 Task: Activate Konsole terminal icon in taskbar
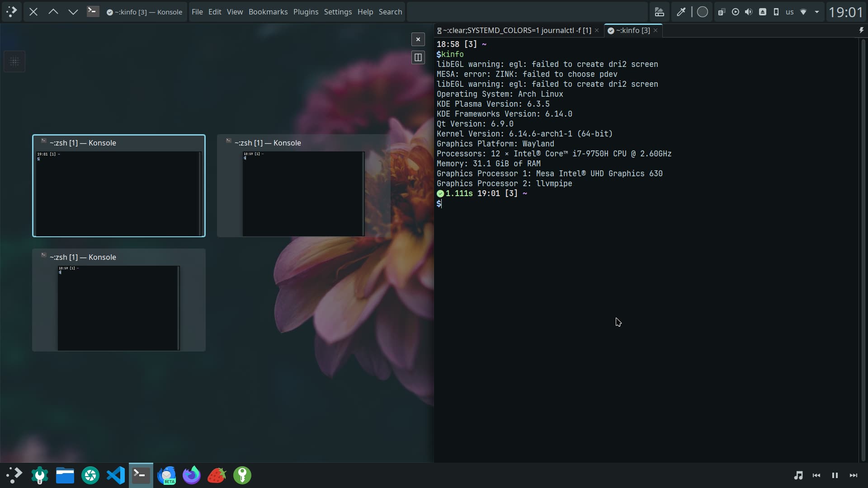[141, 475]
